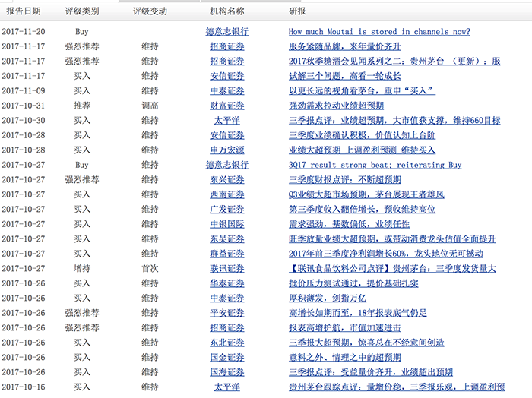This screenshot has height=398, width=532.
Task: Select the date cell 2017-11-20
Action: point(24,32)
